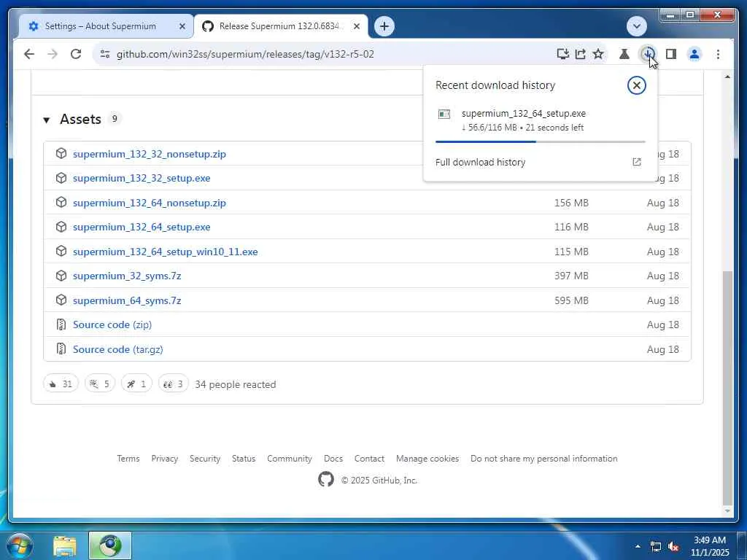The image size is (747, 560).
Task: Click the GitHub logo in the footer
Action: [x=326, y=480]
